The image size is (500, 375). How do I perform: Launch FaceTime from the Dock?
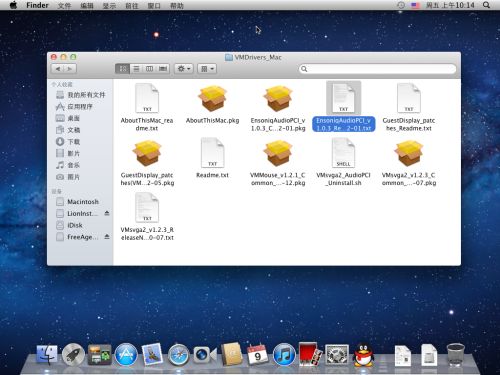(205, 354)
